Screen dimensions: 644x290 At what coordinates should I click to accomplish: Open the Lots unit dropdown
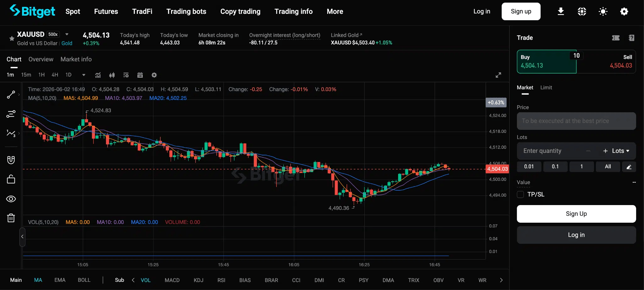(621, 151)
